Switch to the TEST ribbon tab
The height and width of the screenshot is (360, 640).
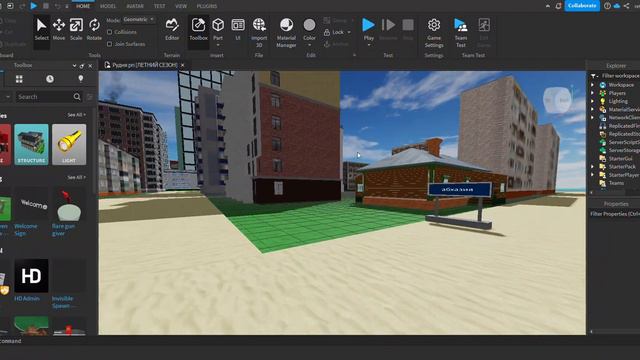tap(160, 6)
